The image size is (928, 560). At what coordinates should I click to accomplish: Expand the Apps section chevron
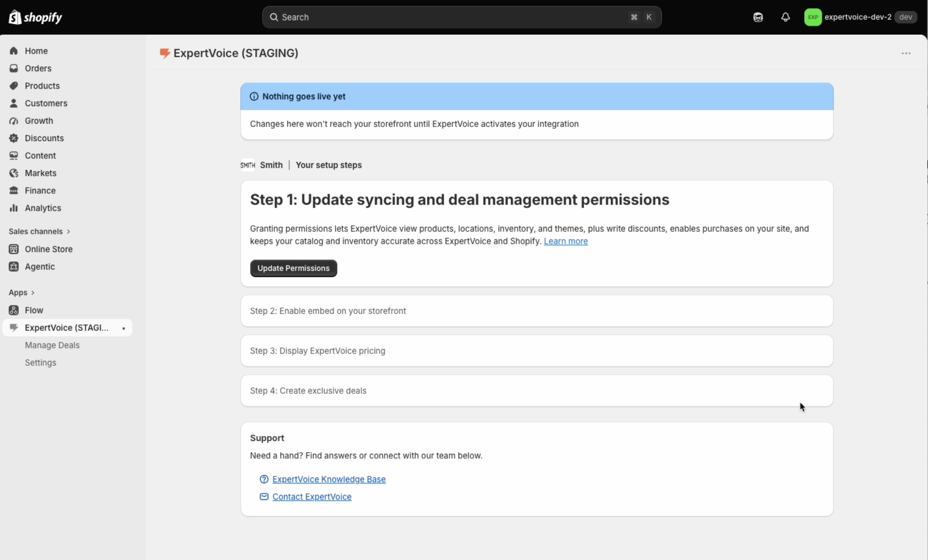tap(33, 292)
